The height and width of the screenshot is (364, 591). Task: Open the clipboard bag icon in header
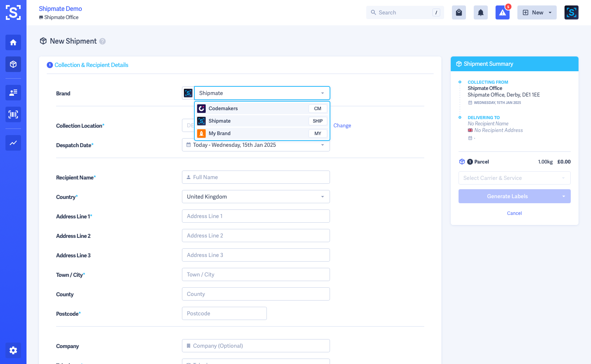click(459, 12)
